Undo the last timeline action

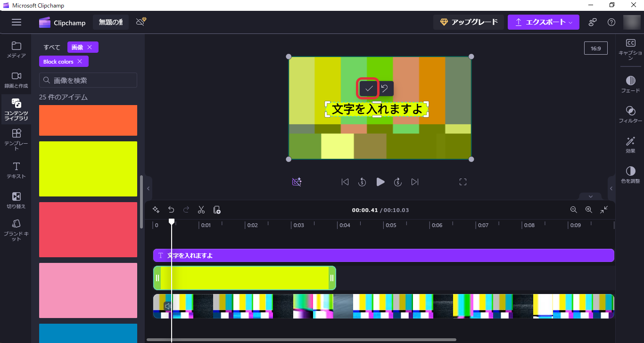pyautogui.click(x=171, y=210)
